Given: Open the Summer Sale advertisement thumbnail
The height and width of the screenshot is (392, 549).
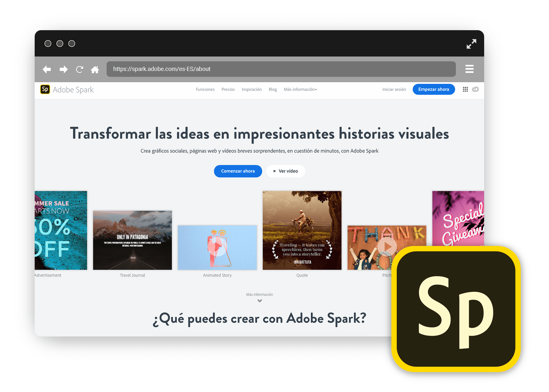Looking at the screenshot, I should [61, 230].
